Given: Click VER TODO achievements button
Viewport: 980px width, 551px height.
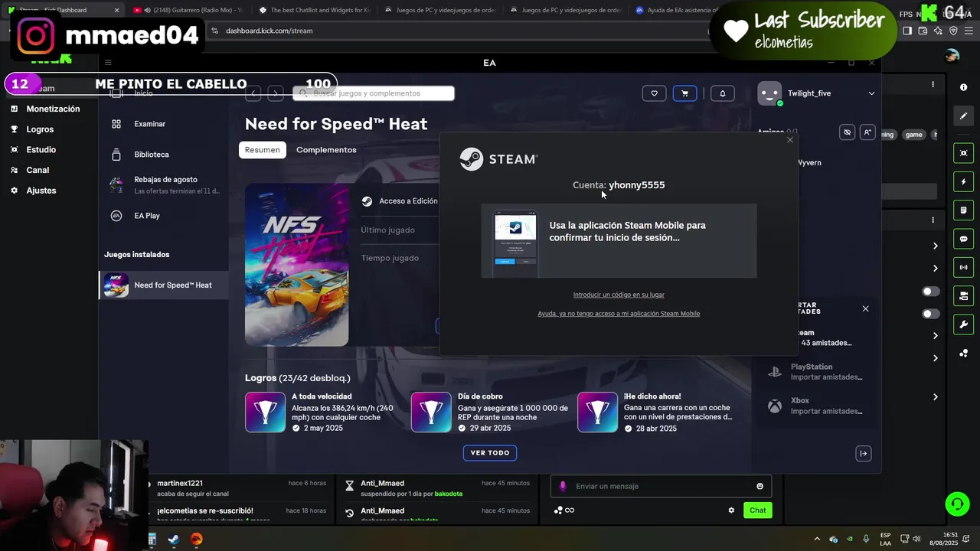Looking at the screenshot, I should (x=490, y=453).
